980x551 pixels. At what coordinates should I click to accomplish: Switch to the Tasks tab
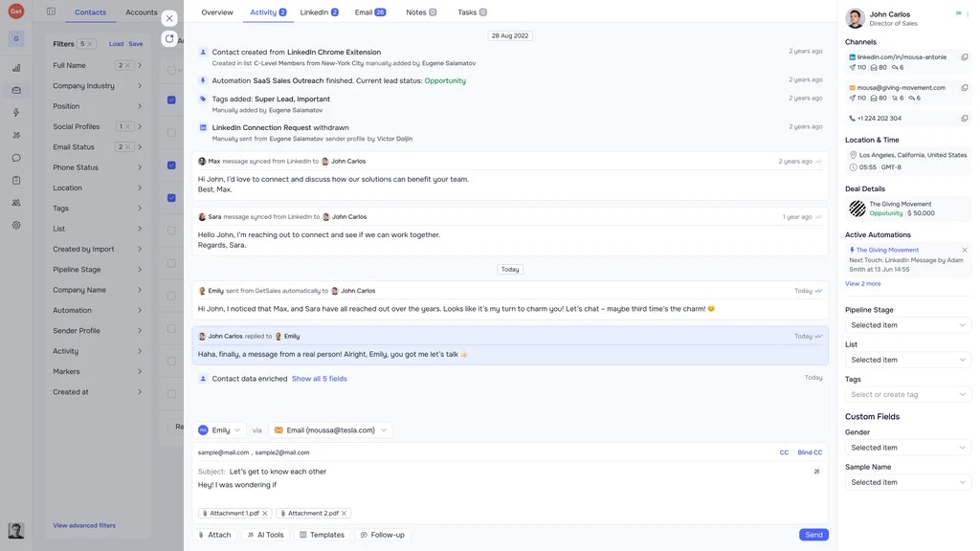472,11
